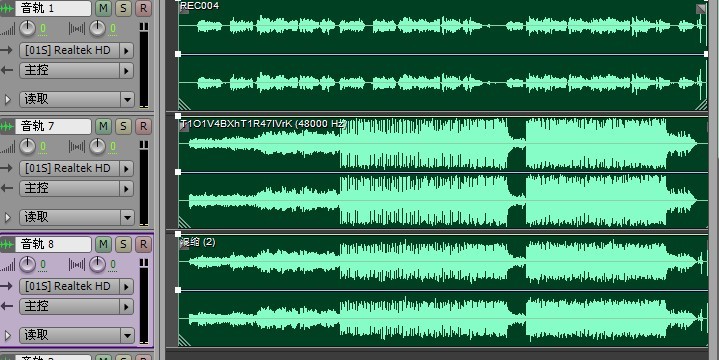The height and width of the screenshot is (360, 719).
Task: Arm record on 音轨 8
Action: pyautogui.click(x=143, y=244)
